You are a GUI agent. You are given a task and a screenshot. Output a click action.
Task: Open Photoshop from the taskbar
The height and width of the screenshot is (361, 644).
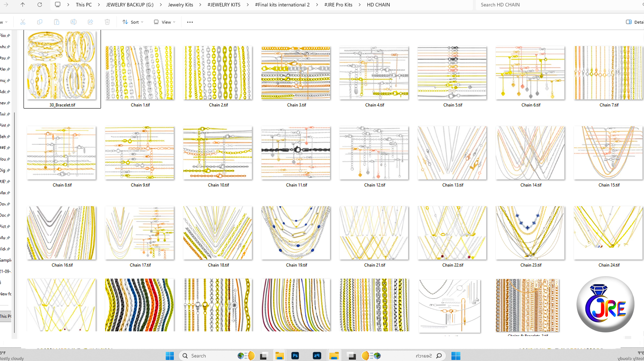(x=295, y=356)
